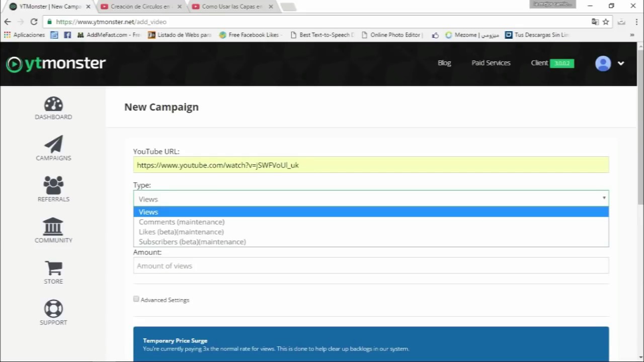This screenshot has width=644, height=362.
Task: Close the Creación de Círculos tab
Action: point(180,7)
